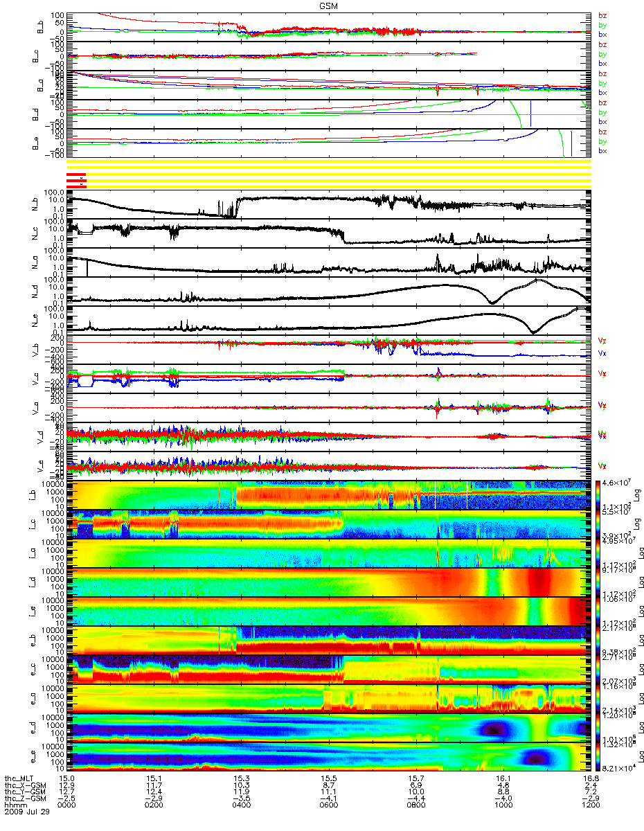This screenshot has width=644, height=831.
Task: Click the Y-GSM value 11.1
Action: pyautogui.click(x=328, y=792)
